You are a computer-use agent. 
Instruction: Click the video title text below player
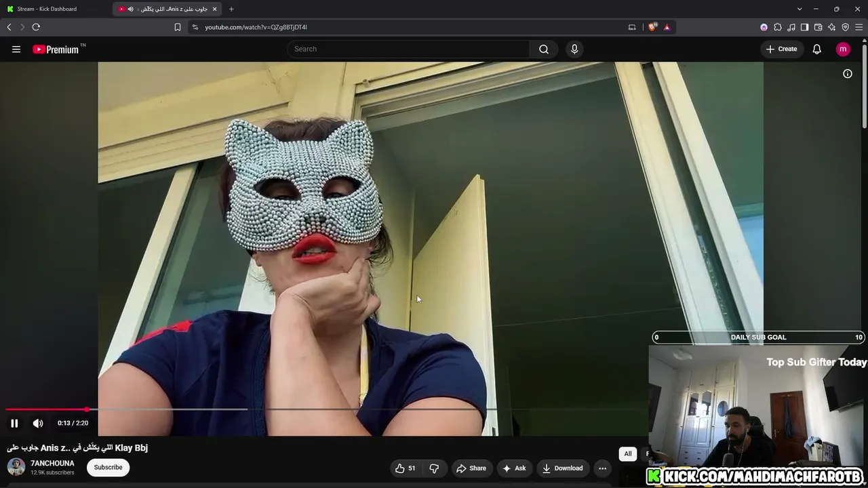[77, 448]
